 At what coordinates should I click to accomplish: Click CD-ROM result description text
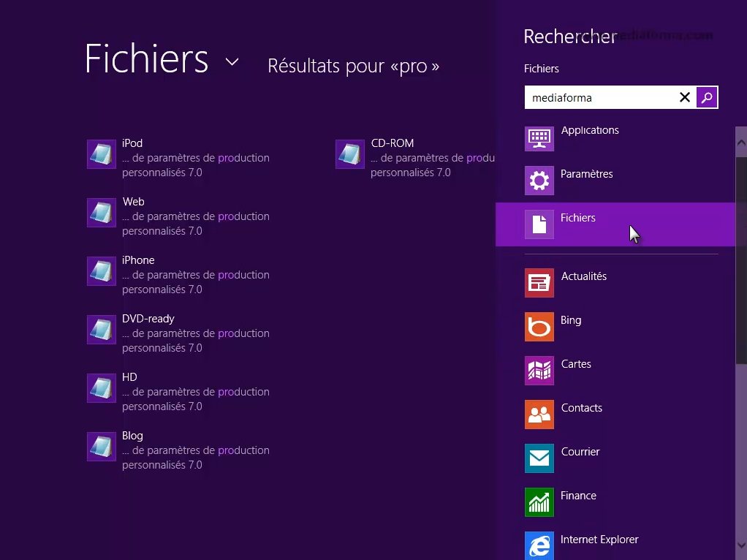(433, 165)
